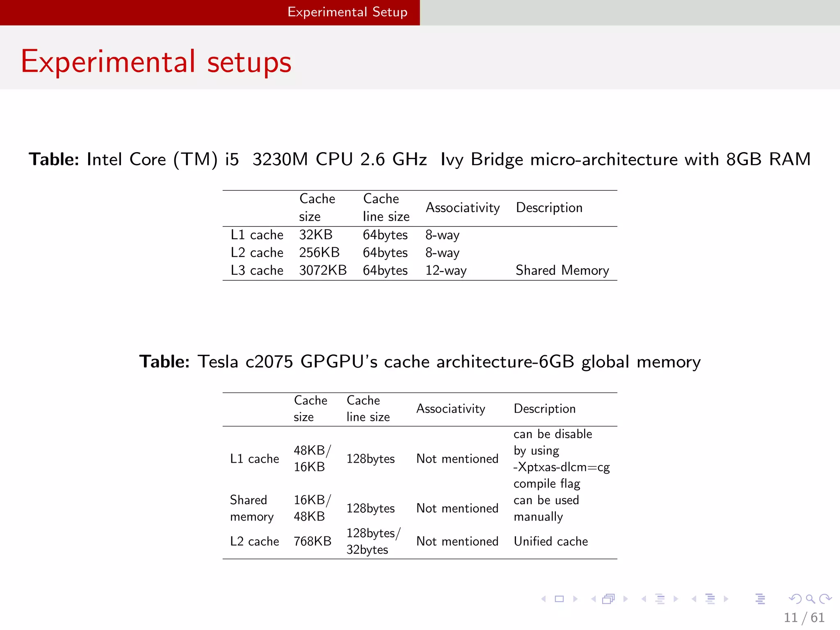Click the slide rectangle icon
The width and height of the screenshot is (840, 630).
pyautogui.click(x=559, y=599)
